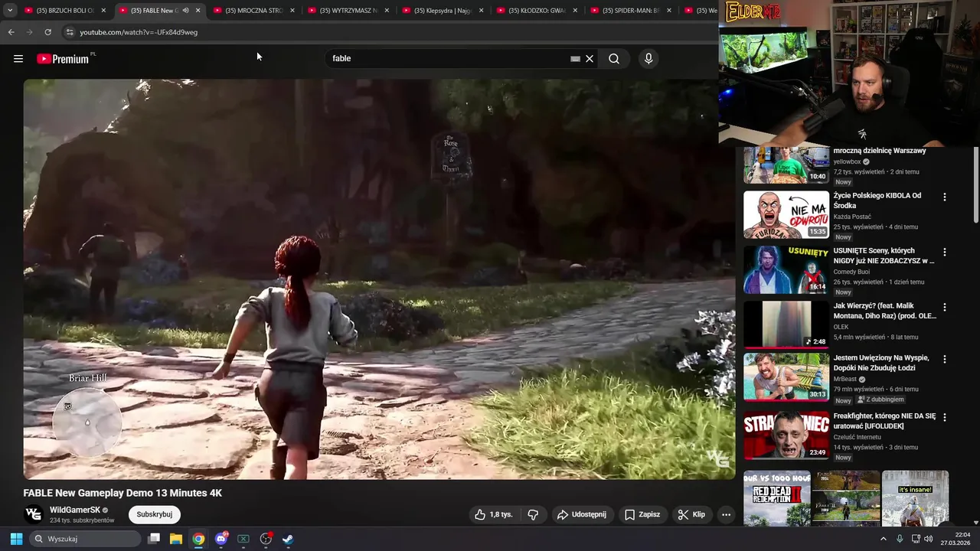Open the Red Dead Redemption II thumbnail
This screenshot has height=551, width=980.
(777, 498)
